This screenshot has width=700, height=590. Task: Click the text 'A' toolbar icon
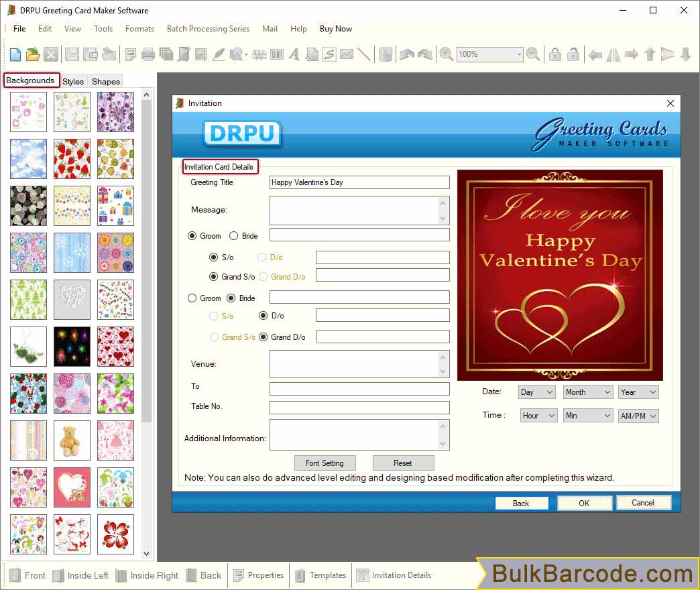coord(294,54)
